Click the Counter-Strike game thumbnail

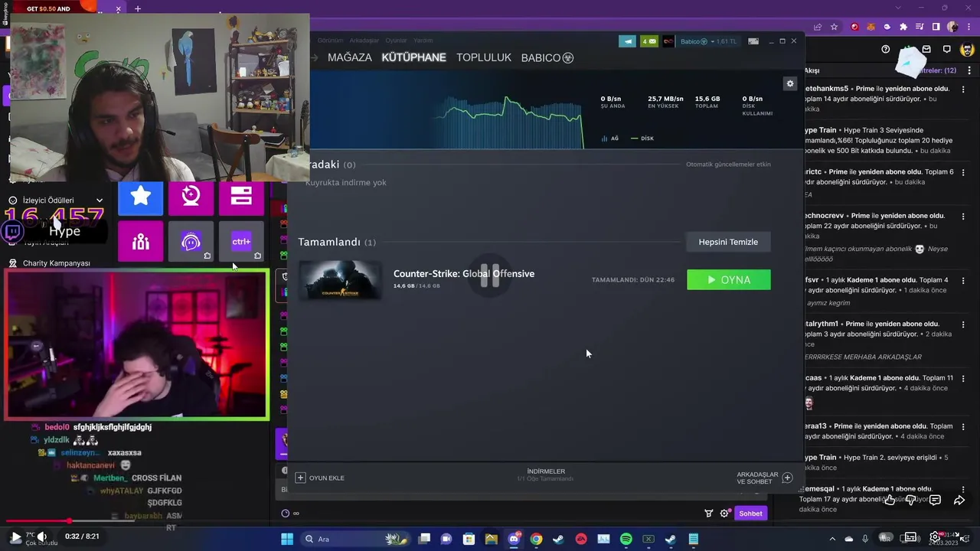pyautogui.click(x=340, y=280)
